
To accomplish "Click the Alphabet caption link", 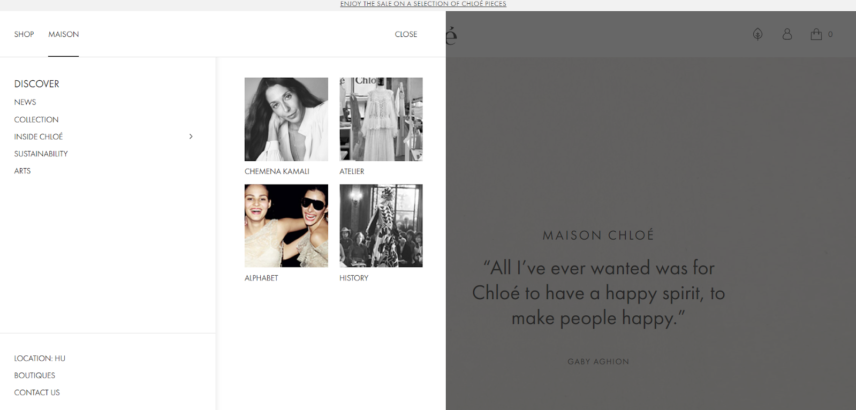I will [261, 278].
